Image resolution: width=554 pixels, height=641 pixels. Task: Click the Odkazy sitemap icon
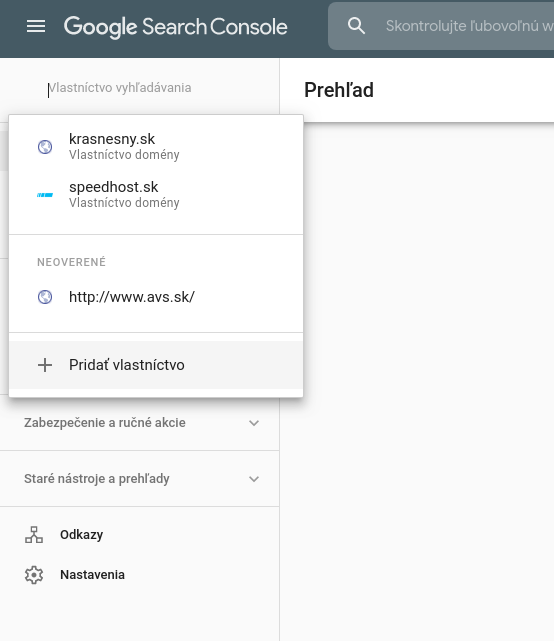click(x=34, y=535)
